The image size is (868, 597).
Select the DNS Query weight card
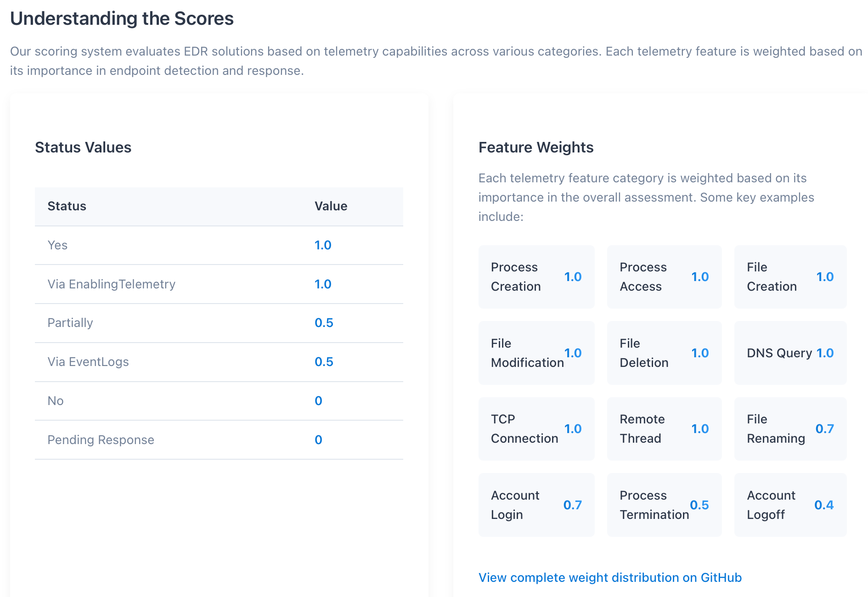click(x=790, y=353)
